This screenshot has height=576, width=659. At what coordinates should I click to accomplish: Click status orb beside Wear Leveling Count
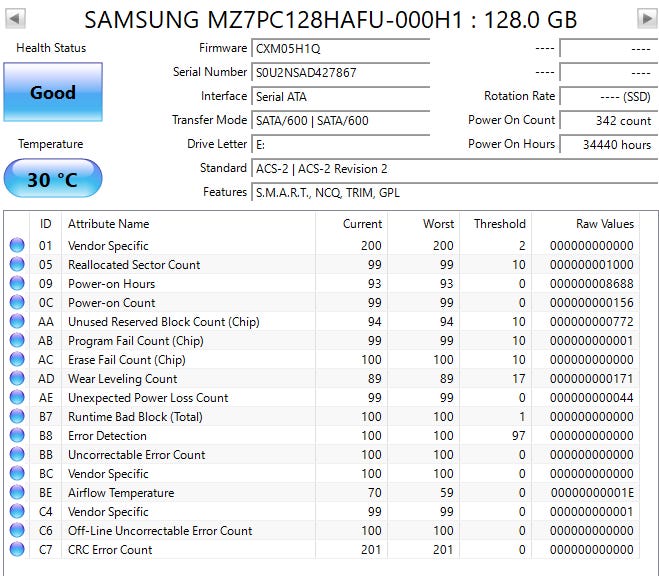click(x=17, y=378)
